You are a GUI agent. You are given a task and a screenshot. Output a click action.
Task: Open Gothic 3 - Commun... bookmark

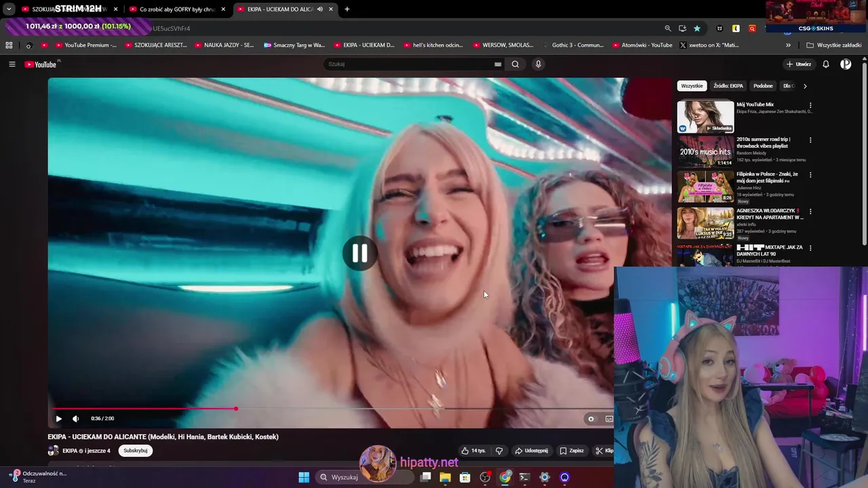(573, 45)
